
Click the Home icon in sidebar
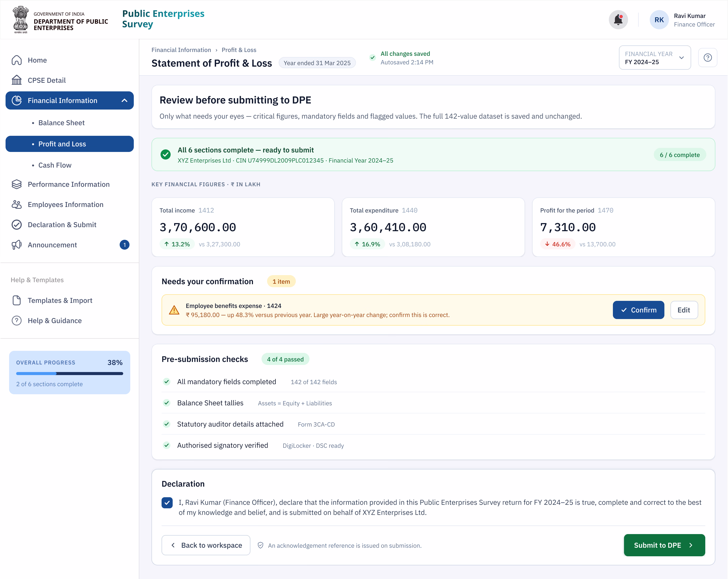pos(17,60)
